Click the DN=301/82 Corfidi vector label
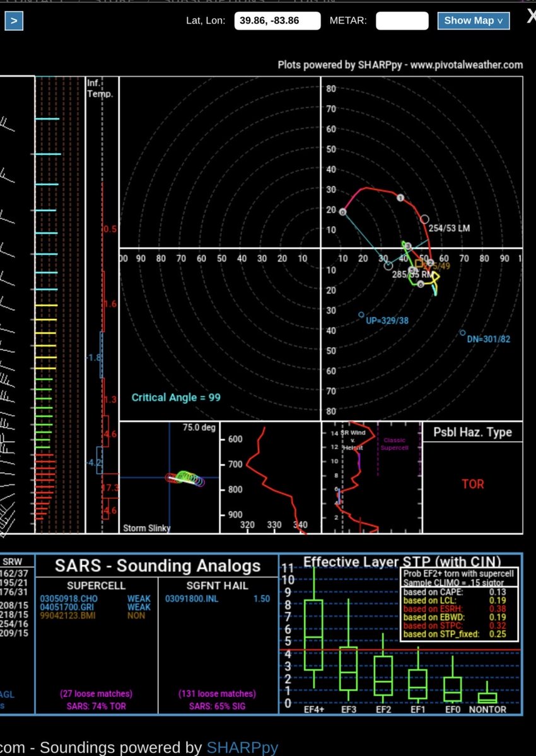This screenshot has width=536, height=756. pos(489,339)
